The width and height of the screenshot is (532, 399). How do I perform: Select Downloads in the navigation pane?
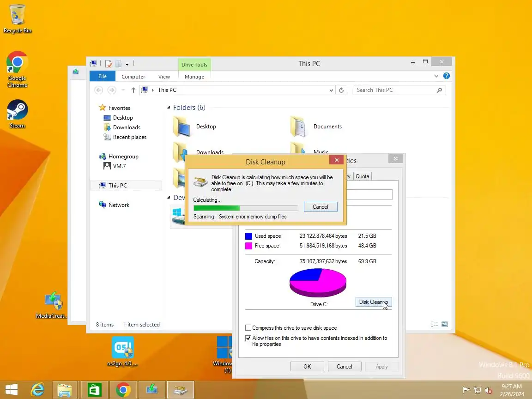click(122, 127)
